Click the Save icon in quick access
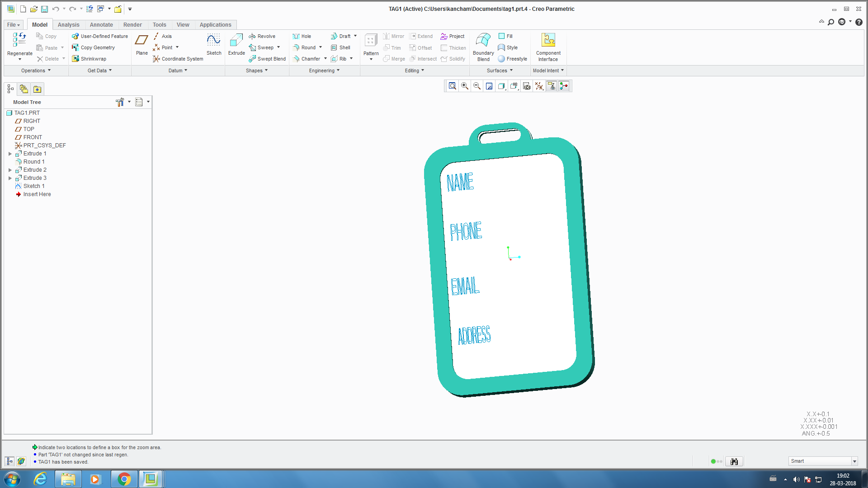Screen dimensions: 868x488 [44, 9]
